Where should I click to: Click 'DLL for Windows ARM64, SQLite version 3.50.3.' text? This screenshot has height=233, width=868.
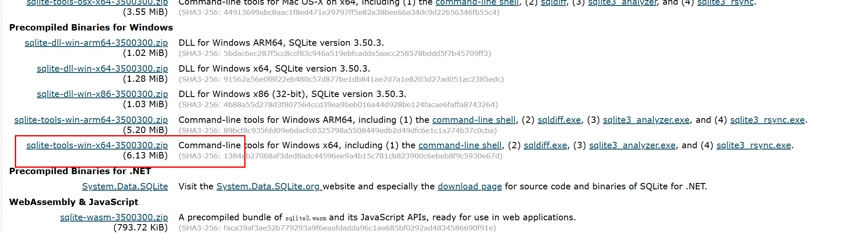282,43
